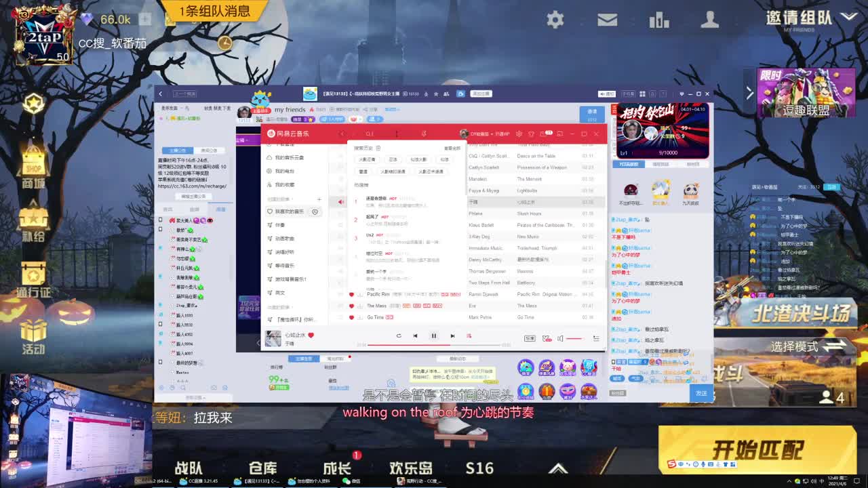
Task: Open lyrics icon next to the next button
Action: coord(469,335)
